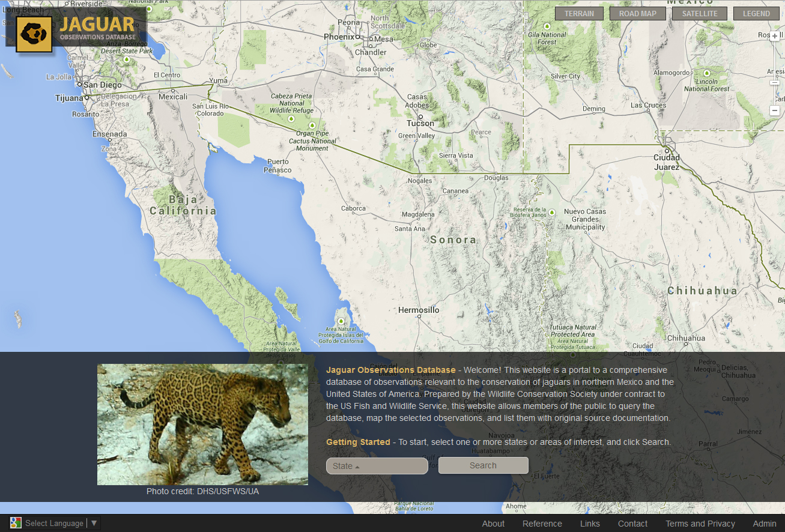Click the Silver City map label
The image size is (785, 532).
click(566, 77)
